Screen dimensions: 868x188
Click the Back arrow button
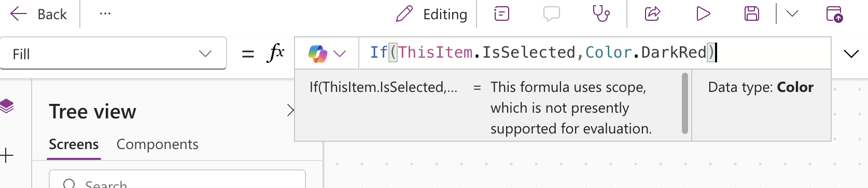tap(38, 14)
